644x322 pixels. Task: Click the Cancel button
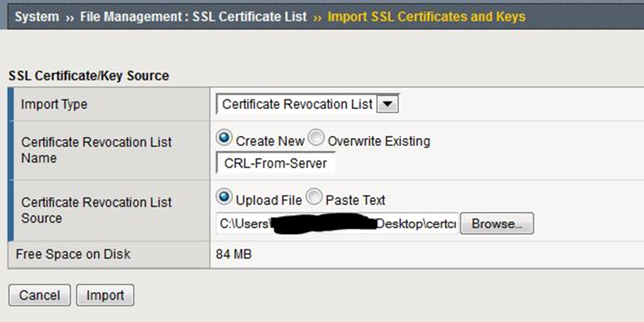coord(39,295)
